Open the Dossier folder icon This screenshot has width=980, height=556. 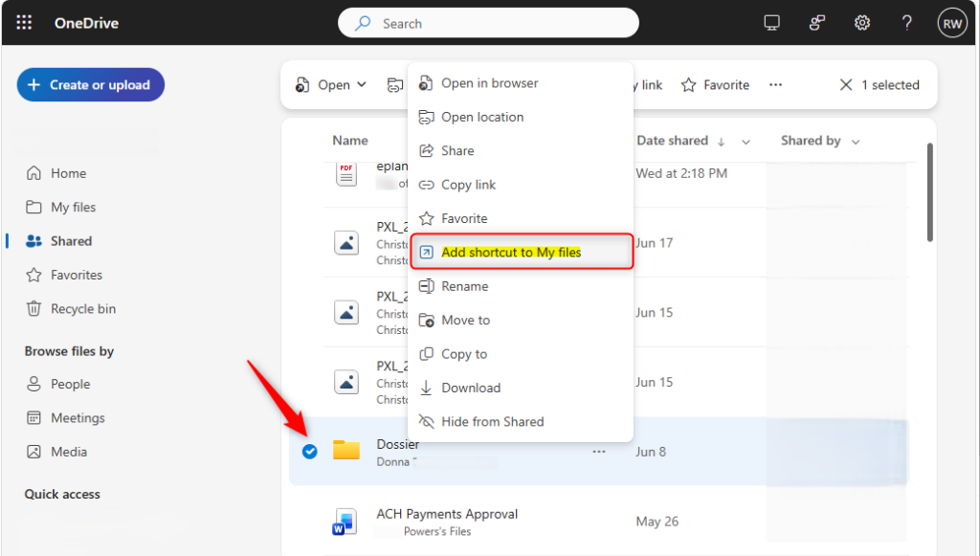(x=346, y=450)
